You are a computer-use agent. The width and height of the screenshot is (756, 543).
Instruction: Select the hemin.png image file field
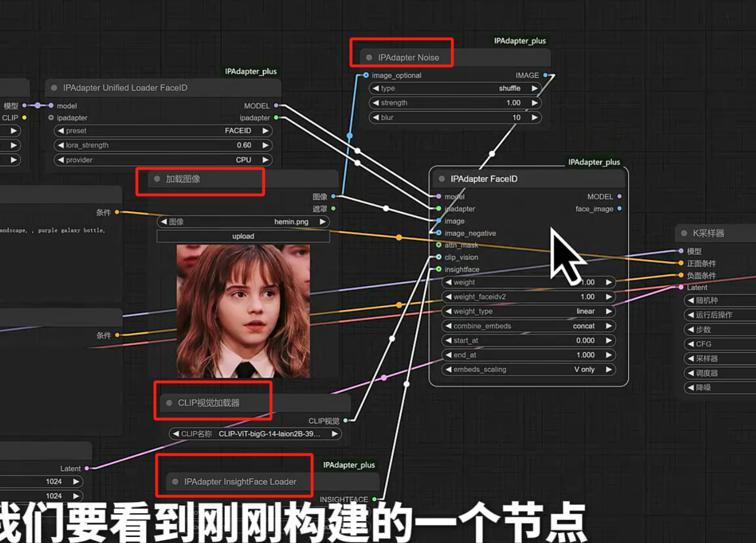[x=243, y=222]
